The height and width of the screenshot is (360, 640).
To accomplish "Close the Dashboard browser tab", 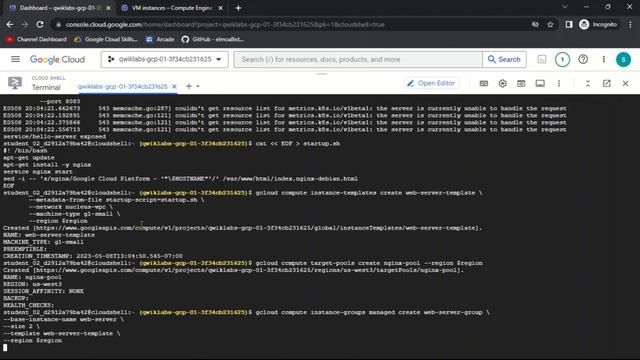I will 108,8.
